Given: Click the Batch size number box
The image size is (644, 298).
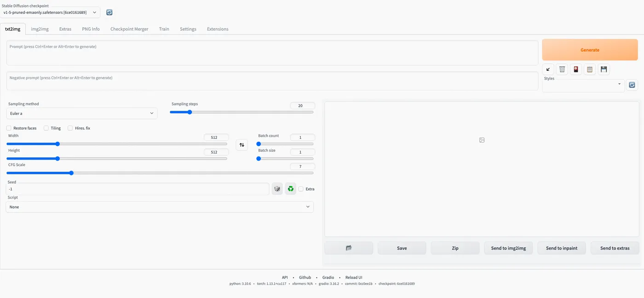Looking at the screenshot, I should (302, 152).
